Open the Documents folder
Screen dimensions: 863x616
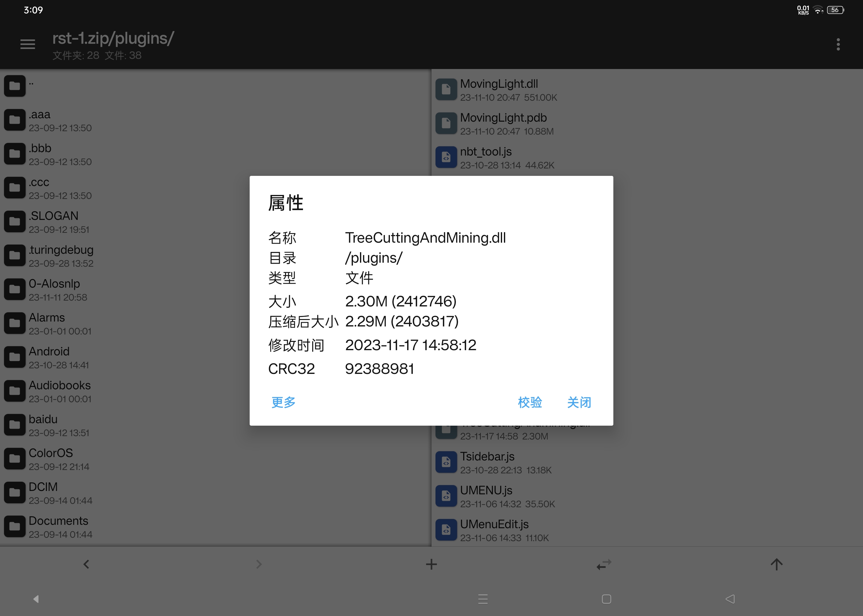pyautogui.click(x=215, y=527)
